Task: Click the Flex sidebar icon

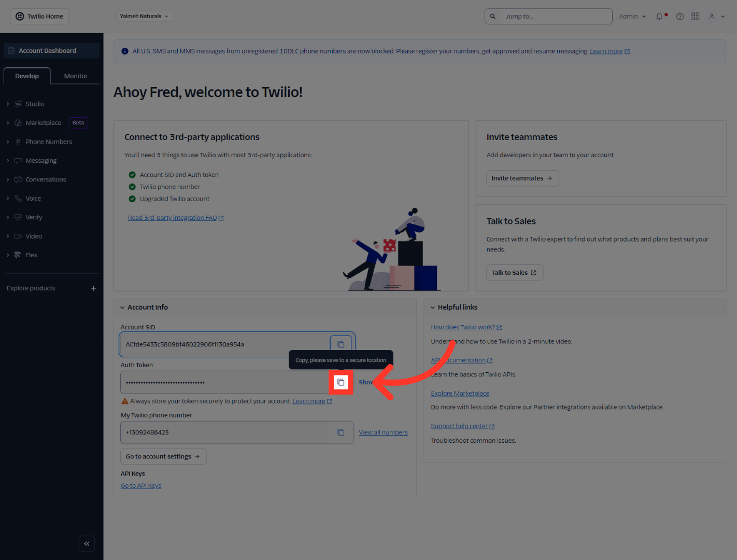Action: click(18, 255)
